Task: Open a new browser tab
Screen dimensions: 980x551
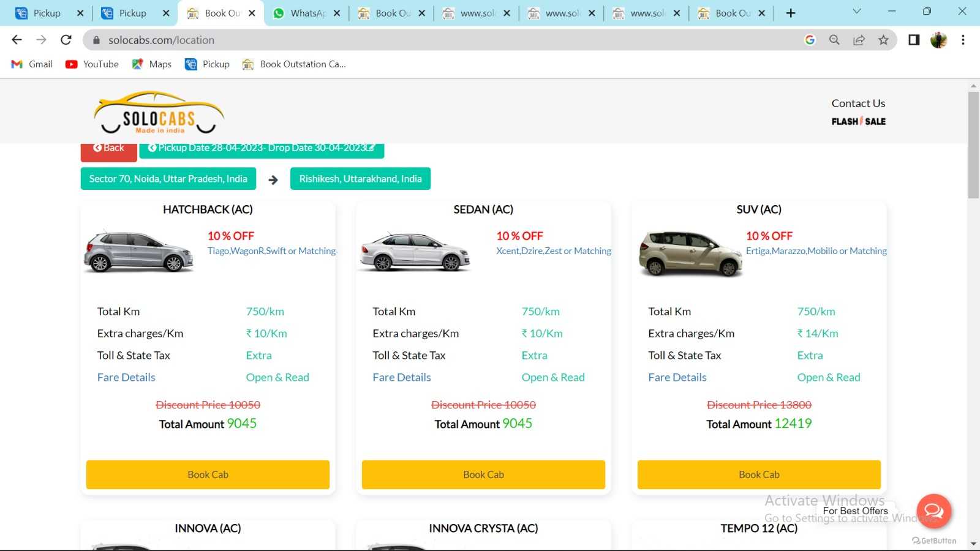Action: [x=791, y=13]
